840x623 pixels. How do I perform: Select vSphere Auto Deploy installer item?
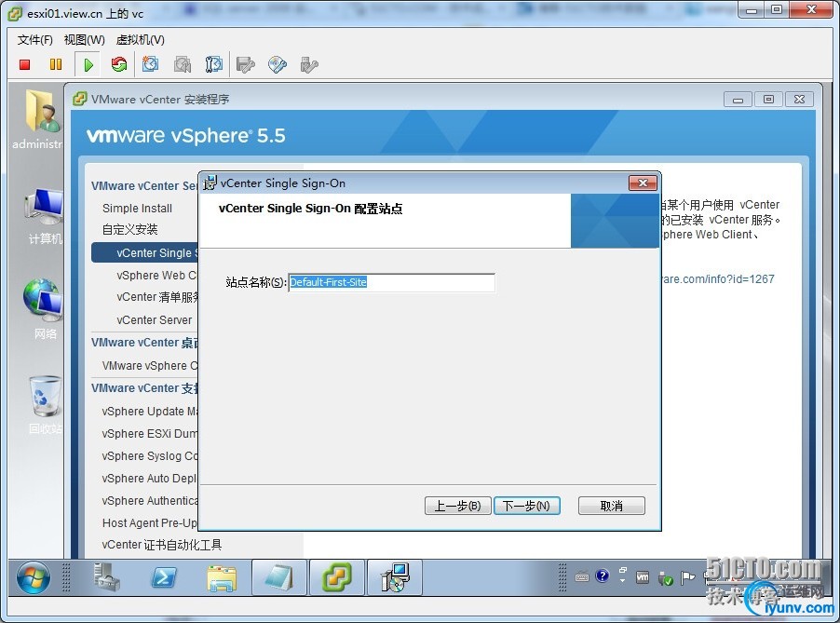(x=149, y=479)
